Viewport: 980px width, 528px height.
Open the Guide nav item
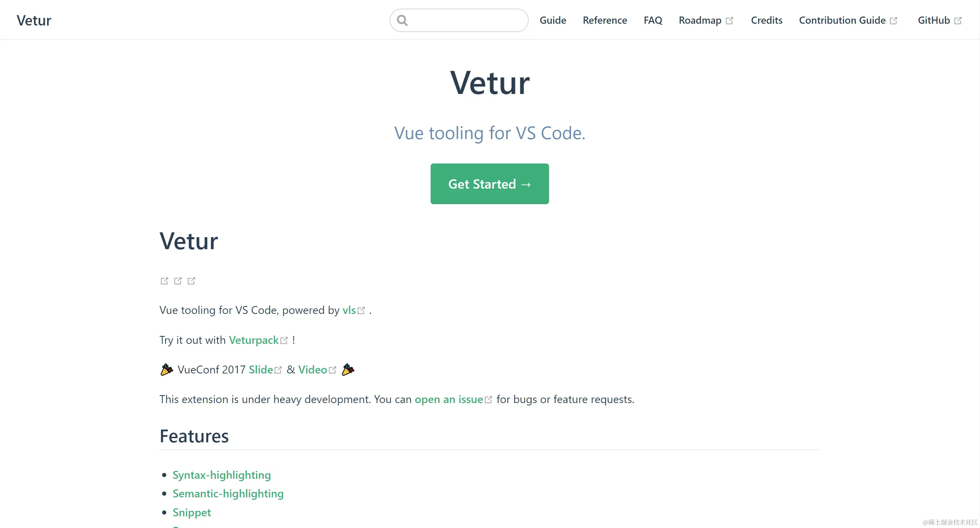[x=553, y=20]
